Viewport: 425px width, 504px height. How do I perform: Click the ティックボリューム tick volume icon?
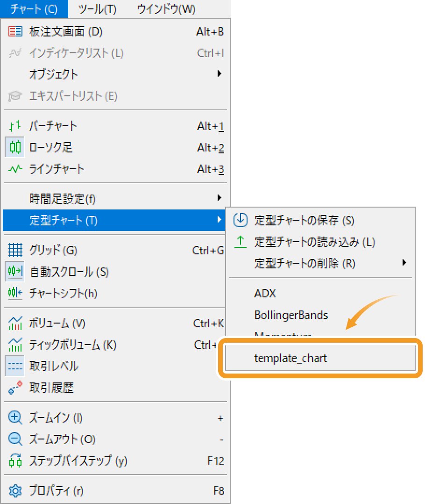[15, 345]
